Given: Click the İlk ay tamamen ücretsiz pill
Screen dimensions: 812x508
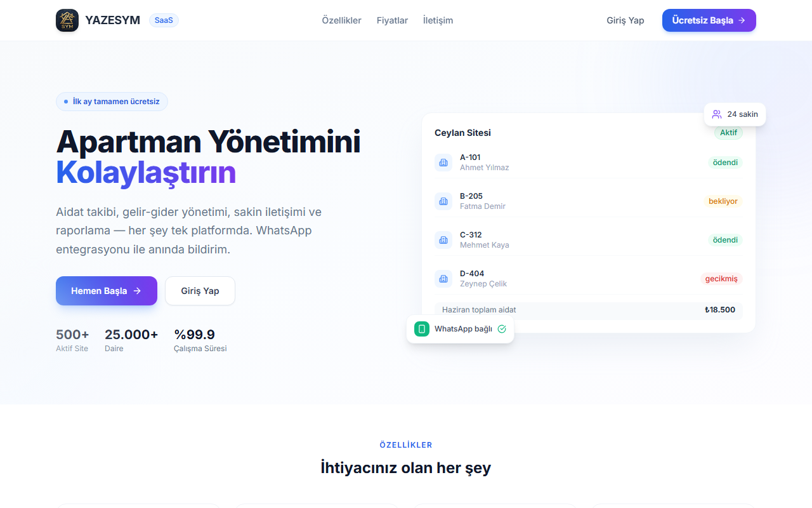Looking at the screenshot, I should 112,102.
